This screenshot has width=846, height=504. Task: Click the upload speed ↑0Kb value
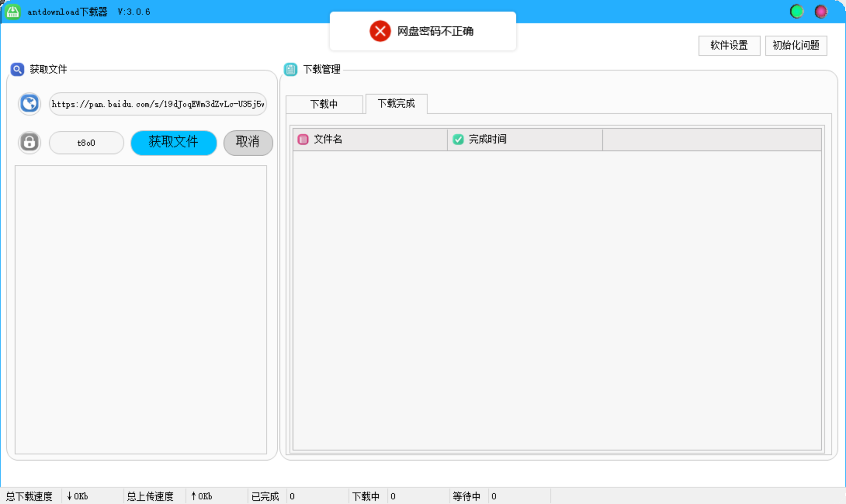point(201,496)
